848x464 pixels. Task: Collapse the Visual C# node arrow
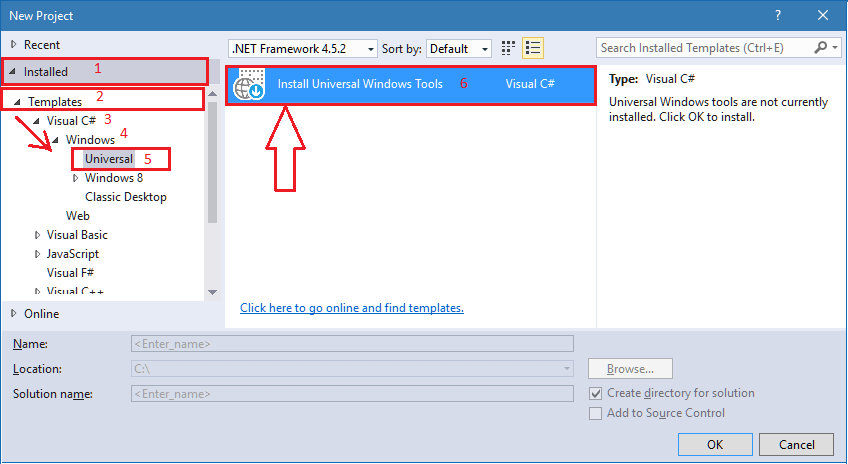point(36,121)
